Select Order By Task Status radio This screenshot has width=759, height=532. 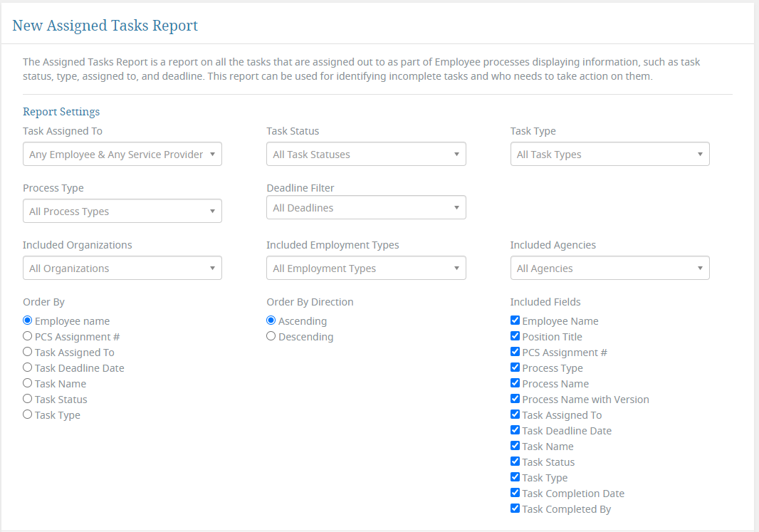28,399
